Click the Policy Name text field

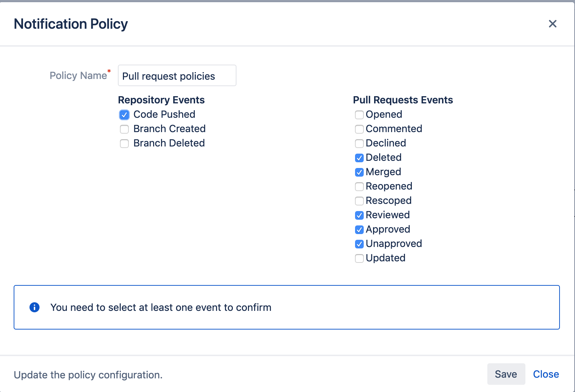tap(177, 76)
